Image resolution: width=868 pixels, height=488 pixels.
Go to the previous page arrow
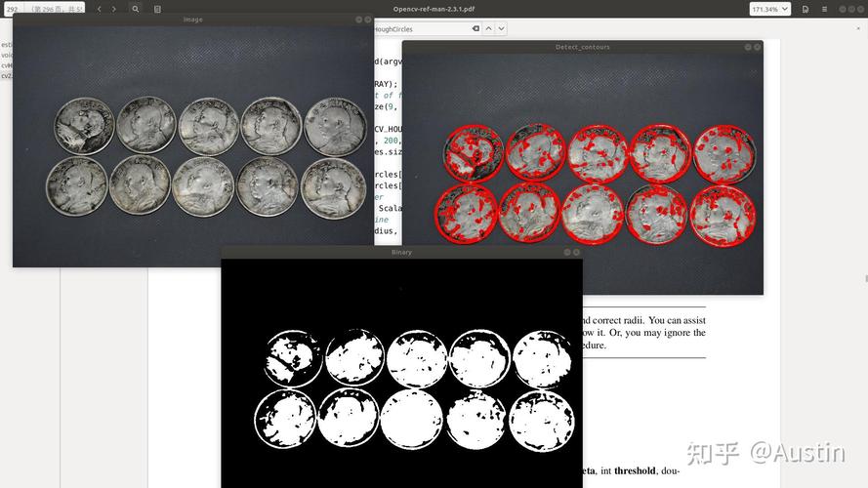(x=99, y=9)
